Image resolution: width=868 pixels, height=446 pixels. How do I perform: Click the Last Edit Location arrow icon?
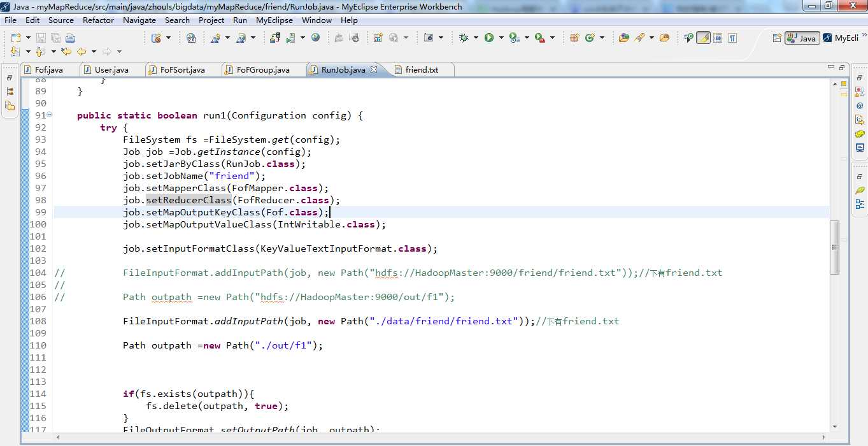pos(66,52)
